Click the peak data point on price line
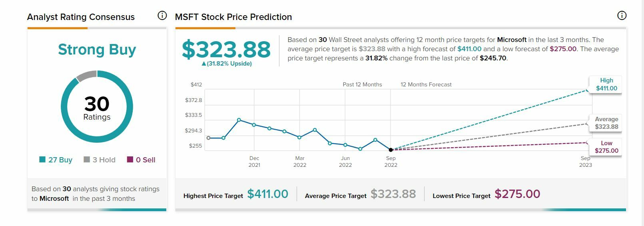 coord(239,120)
